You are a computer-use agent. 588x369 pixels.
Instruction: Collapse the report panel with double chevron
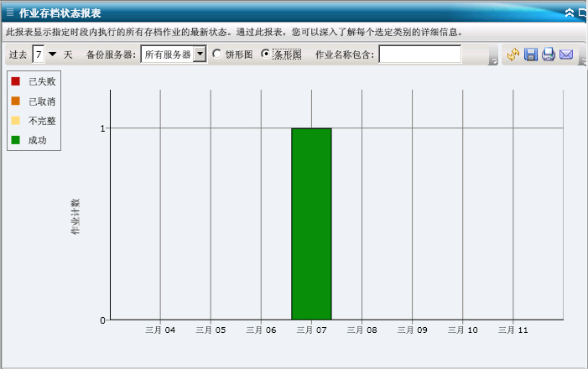570,13
